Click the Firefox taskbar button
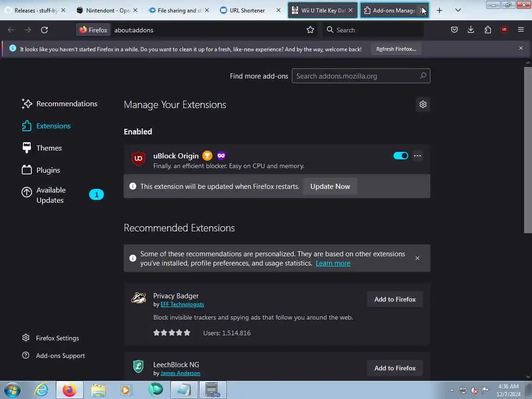Viewport: 532px width, 399px height. [70, 390]
